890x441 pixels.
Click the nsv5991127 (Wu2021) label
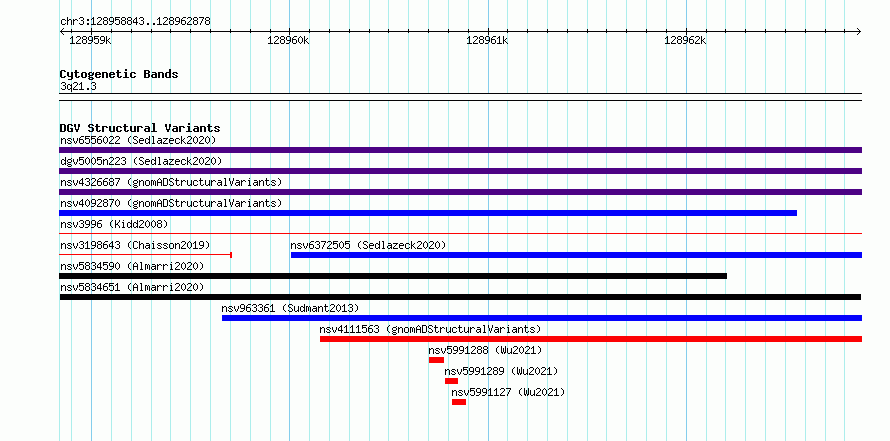click(508, 392)
